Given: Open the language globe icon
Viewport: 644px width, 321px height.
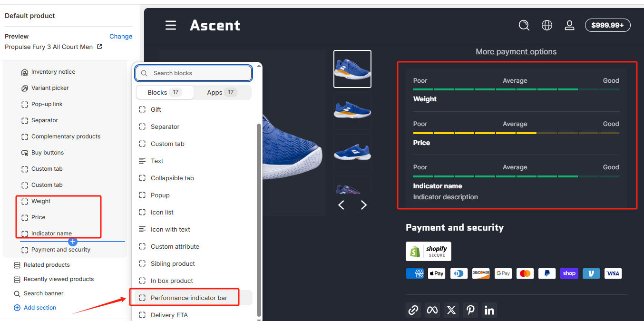Looking at the screenshot, I should [x=547, y=25].
